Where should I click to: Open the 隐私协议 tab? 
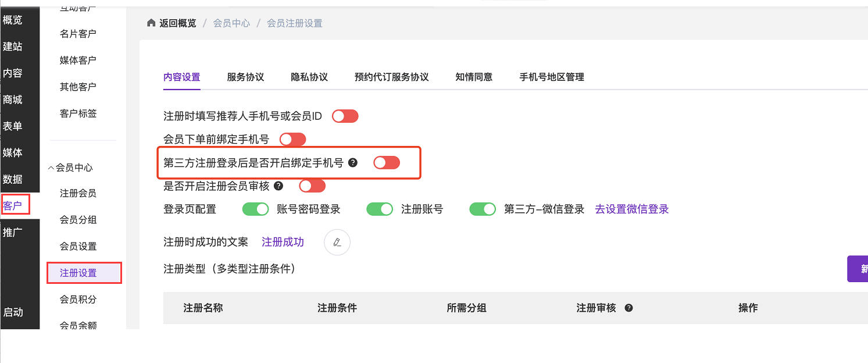tap(309, 77)
